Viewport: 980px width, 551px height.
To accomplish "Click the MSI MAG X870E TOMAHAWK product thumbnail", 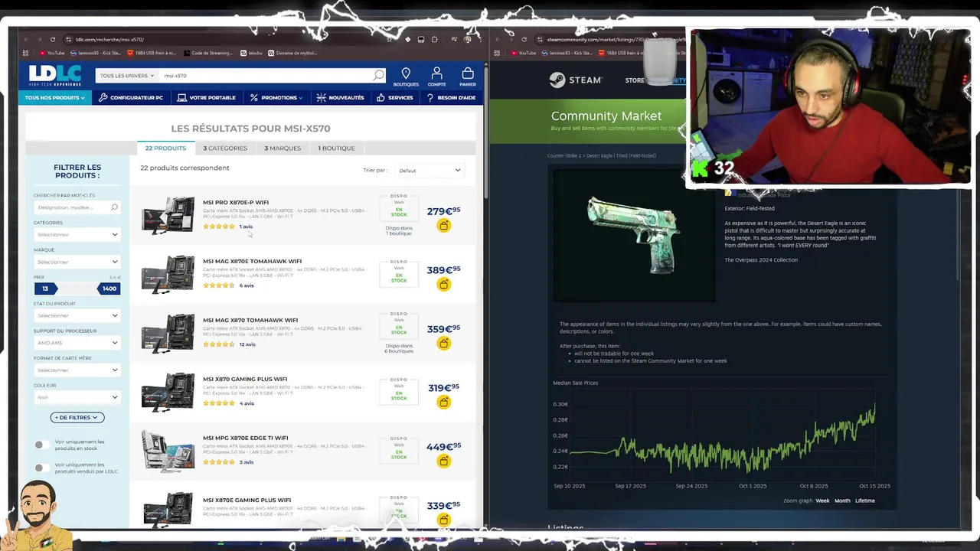I will (x=168, y=273).
